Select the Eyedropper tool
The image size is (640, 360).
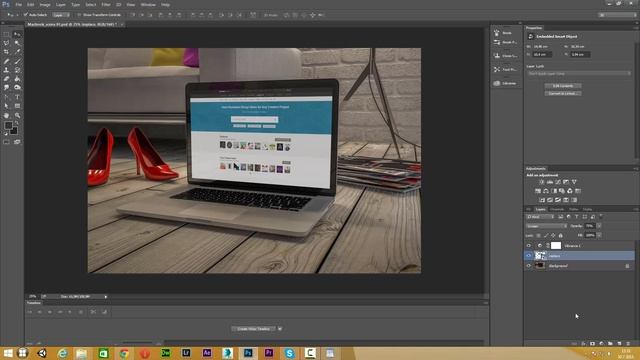click(17, 52)
